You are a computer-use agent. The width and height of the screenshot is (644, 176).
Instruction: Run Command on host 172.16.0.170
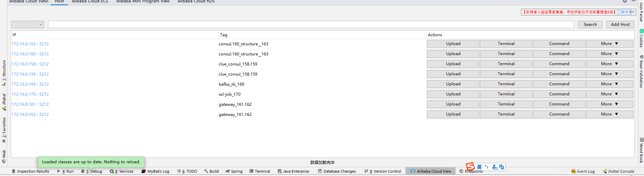[x=559, y=94]
